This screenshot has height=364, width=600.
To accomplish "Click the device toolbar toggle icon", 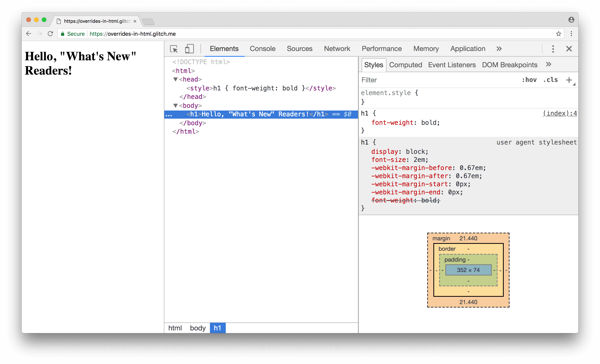I will (x=189, y=48).
